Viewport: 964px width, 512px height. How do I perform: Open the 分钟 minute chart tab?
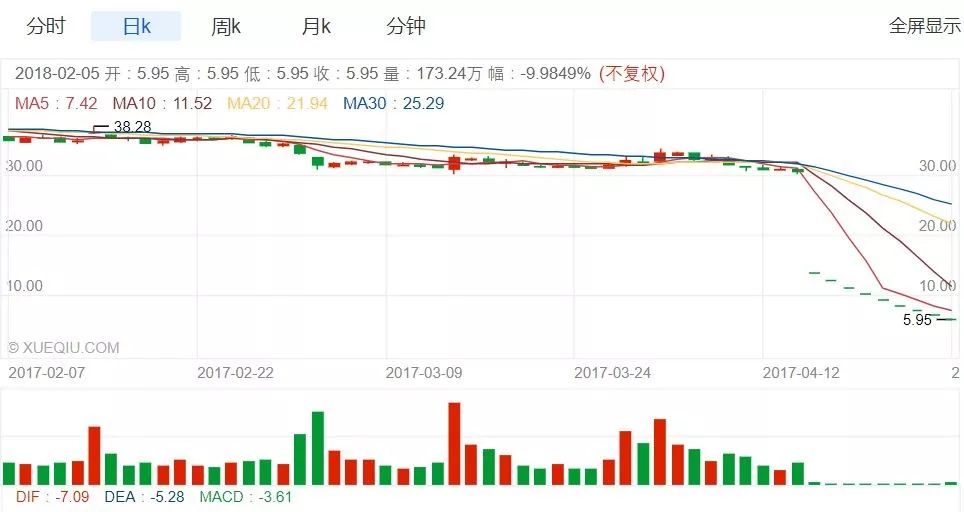tap(406, 26)
